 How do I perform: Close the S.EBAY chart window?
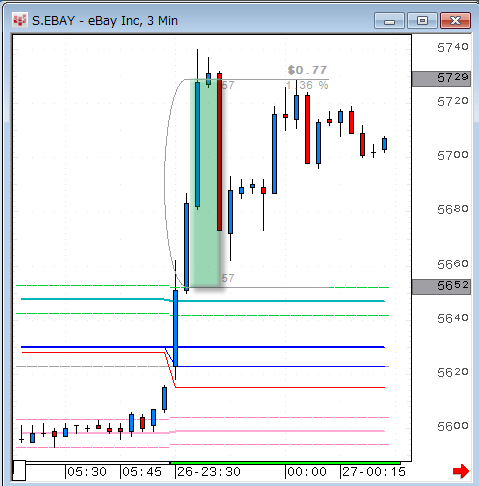tap(455, 21)
